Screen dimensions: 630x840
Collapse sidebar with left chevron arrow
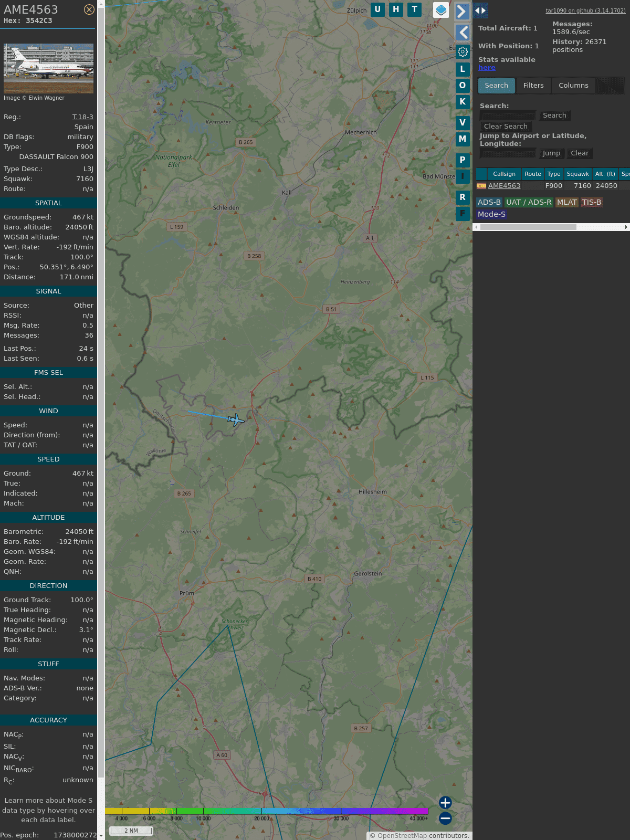click(462, 33)
